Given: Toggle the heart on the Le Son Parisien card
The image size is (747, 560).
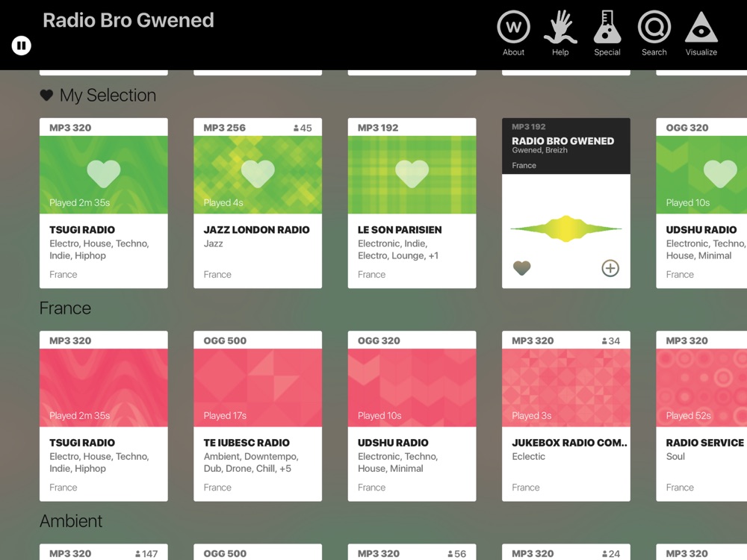Looking at the screenshot, I should [x=412, y=173].
